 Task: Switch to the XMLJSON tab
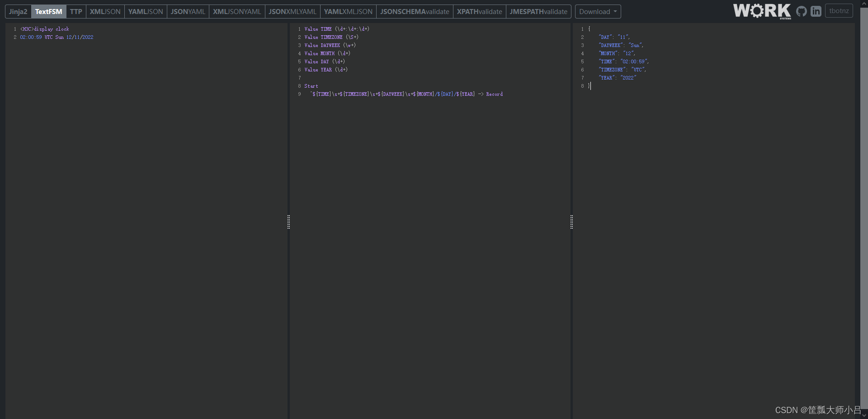click(105, 12)
